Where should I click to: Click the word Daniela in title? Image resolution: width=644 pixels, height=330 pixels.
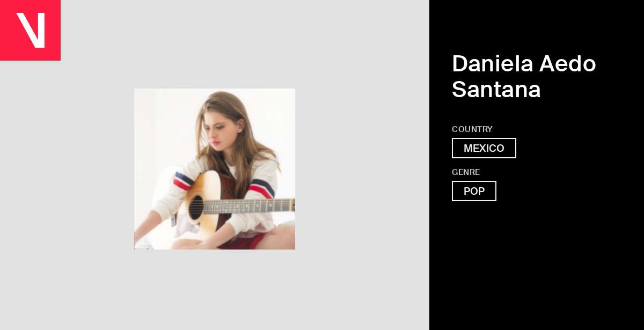(493, 64)
